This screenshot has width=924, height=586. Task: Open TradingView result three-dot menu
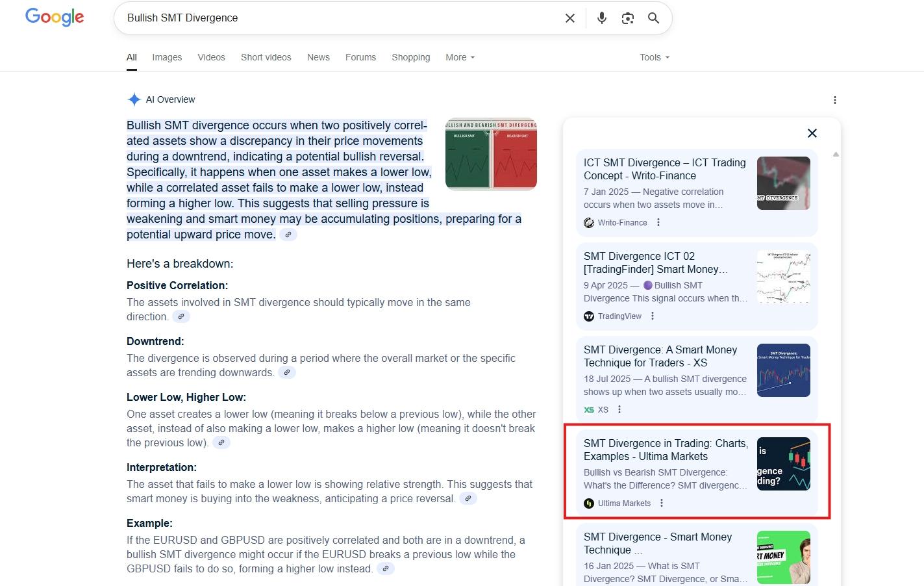tap(653, 316)
